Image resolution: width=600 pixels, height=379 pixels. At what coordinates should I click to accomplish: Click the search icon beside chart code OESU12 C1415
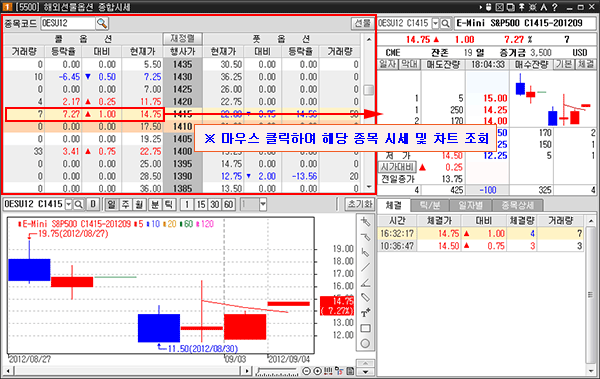point(78,204)
